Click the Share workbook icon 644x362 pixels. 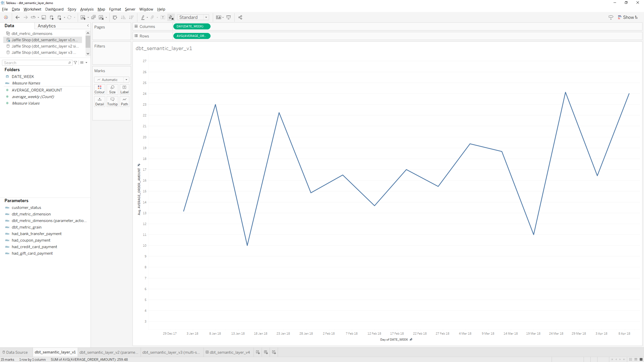tap(240, 17)
